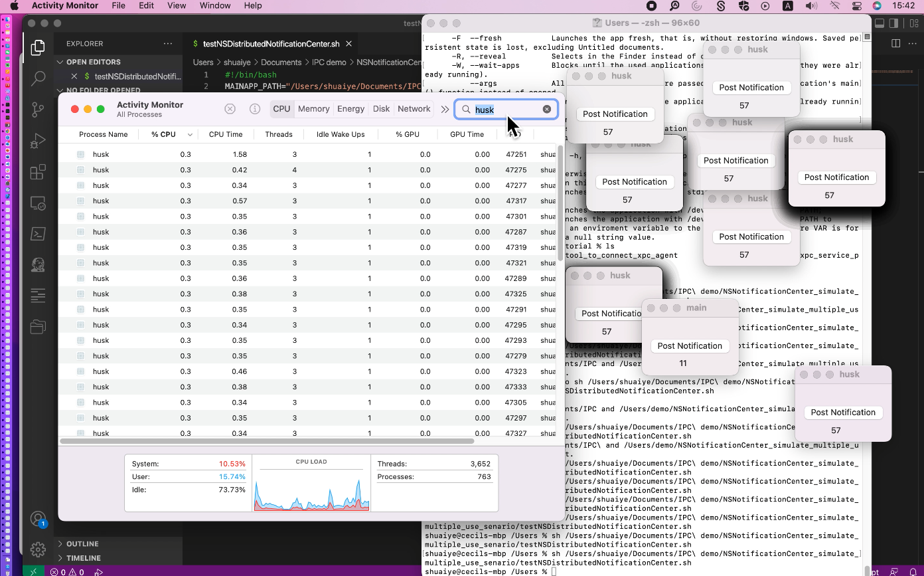Open the Remote Explorer icon in VS Code
This screenshot has width=924, height=576.
[x=38, y=203]
